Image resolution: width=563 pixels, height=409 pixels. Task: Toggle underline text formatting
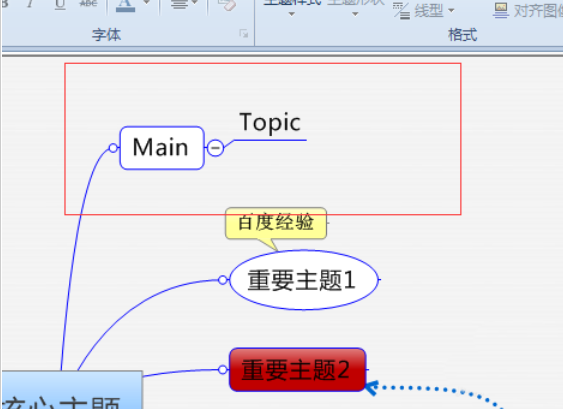pos(60,5)
